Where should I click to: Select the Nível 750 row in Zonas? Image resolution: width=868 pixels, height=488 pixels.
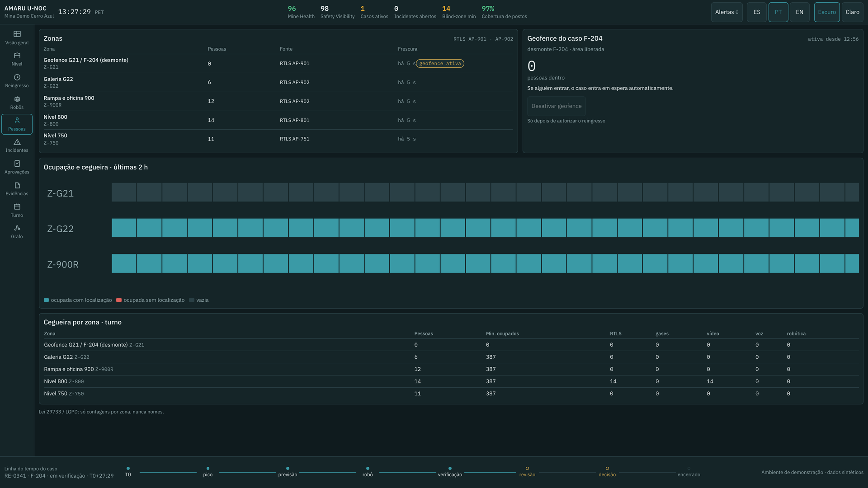[278, 139]
